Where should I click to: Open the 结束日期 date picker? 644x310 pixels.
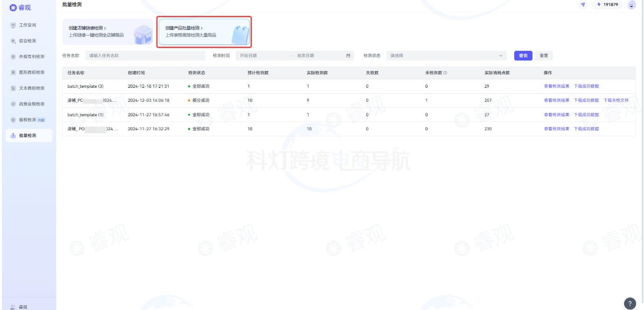(317, 56)
